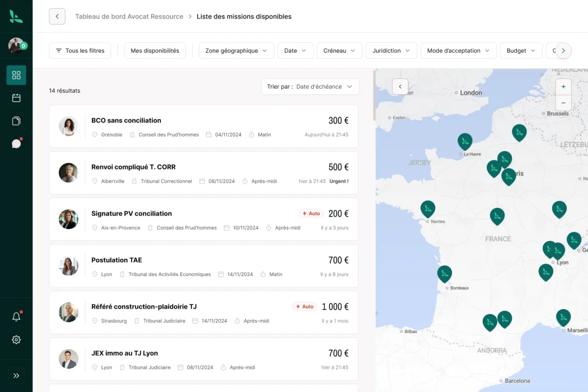Open the user profile avatar in sidebar
The height and width of the screenshot is (392, 588).
point(17,45)
